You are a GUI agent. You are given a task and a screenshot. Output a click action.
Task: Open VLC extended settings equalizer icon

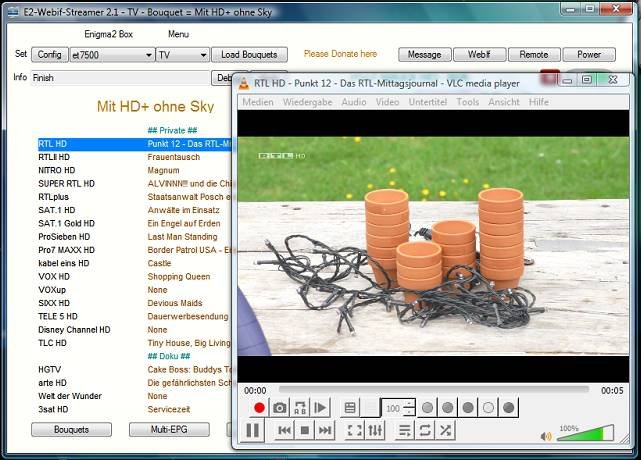(x=375, y=430)
